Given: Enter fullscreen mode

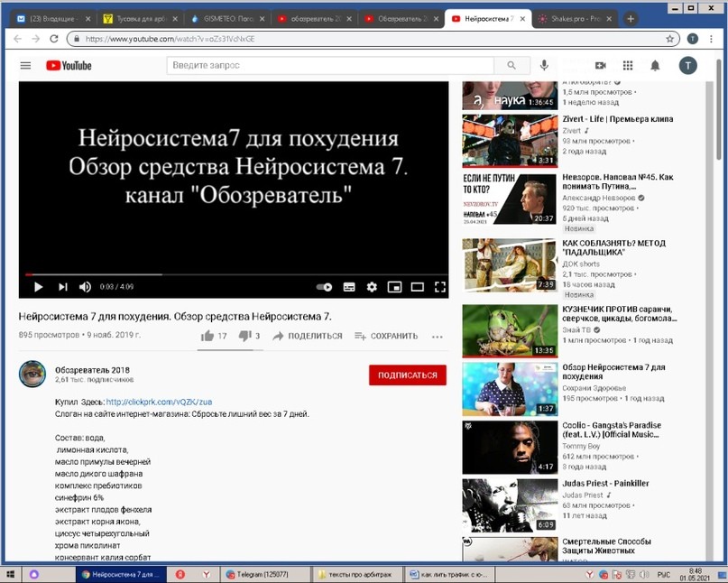Looking at the screenshot, I should (x=440, y=287).
